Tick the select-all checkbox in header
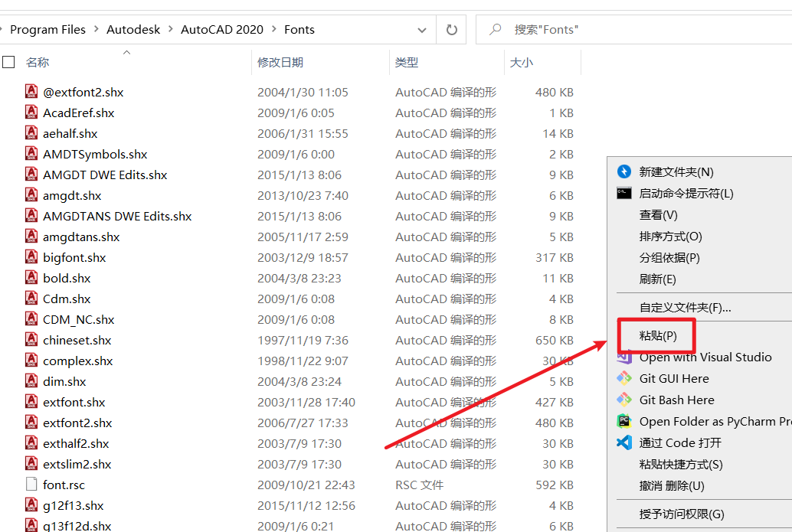This screenshot has width=792, height=532. click(x=8, y=62)
